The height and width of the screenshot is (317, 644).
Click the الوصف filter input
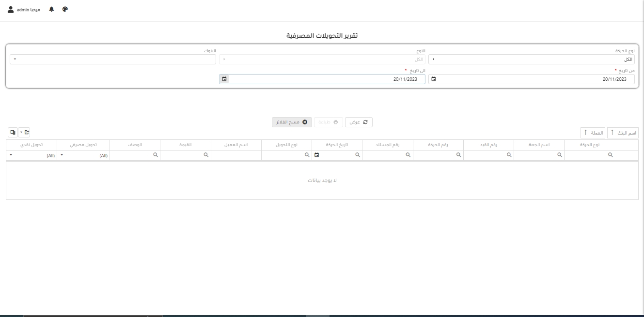(131, 155)
